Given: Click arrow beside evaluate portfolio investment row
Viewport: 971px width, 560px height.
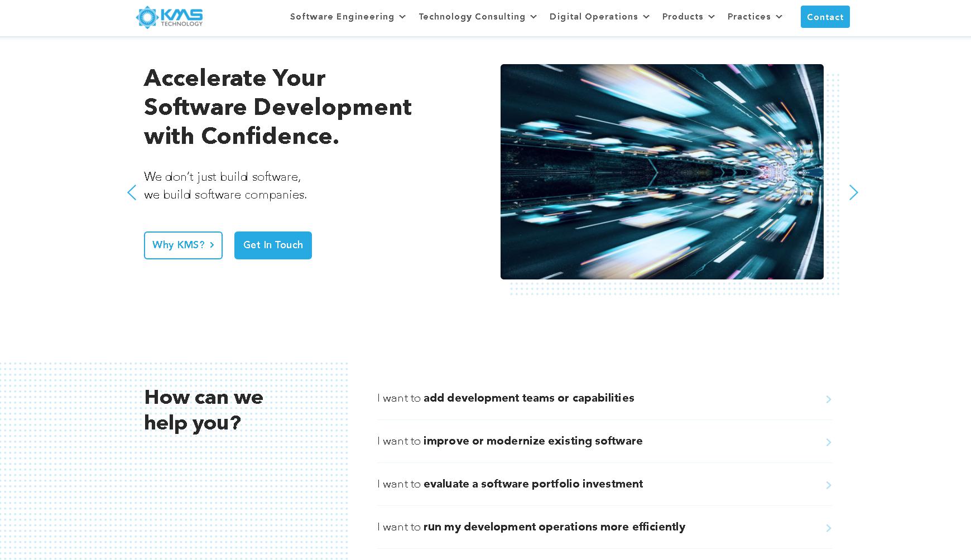Looking at the screenshot, I should tap(829, 485).
